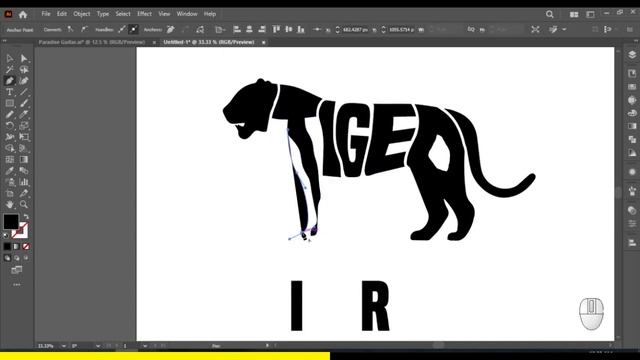640x360 pixels.
Task: Click vertical align top icon
Action: click(276, 29)
